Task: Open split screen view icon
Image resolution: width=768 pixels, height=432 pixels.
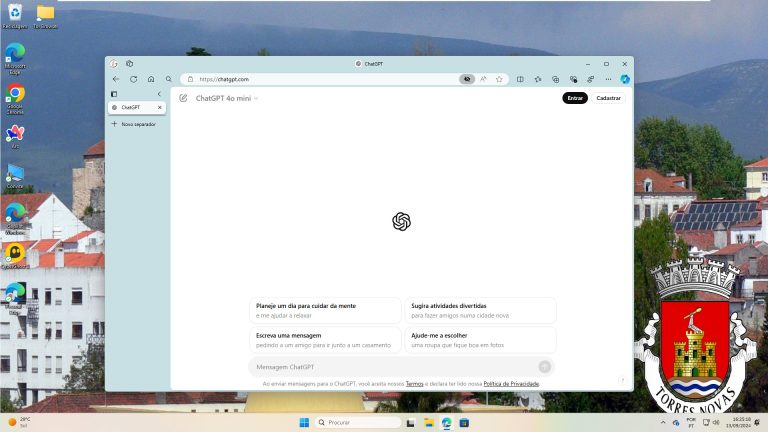Action: [520, 79]
